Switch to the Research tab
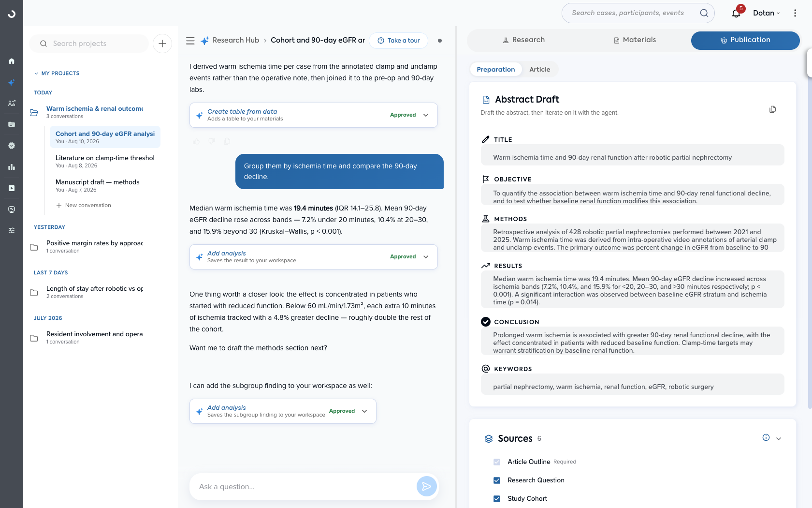 (523, 40)
